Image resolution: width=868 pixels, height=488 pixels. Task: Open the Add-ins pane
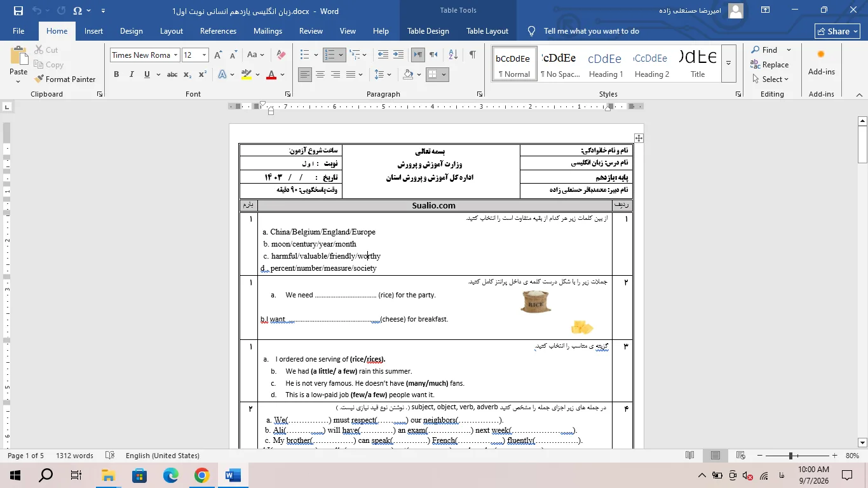[x=821, y=62]
